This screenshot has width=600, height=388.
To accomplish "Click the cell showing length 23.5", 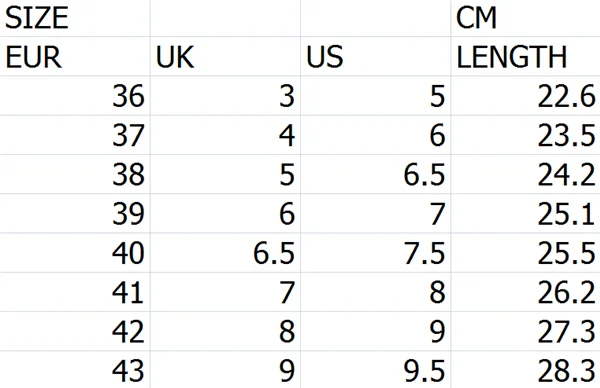I will 525,135.
